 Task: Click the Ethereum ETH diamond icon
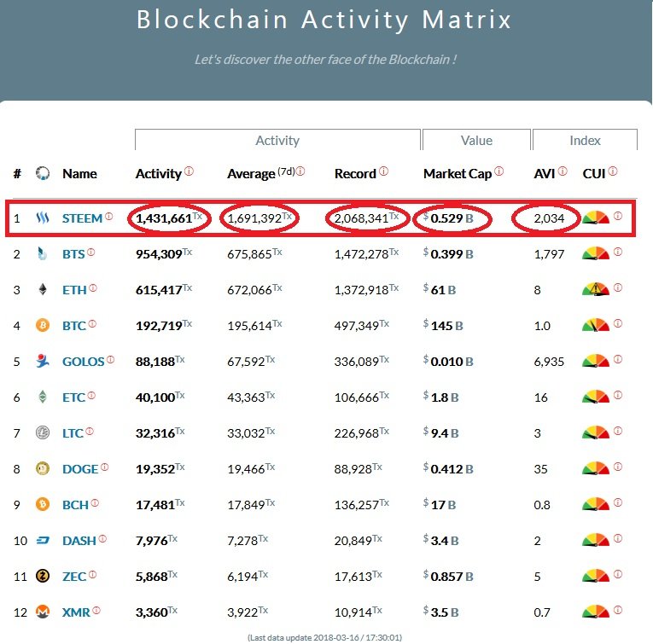click(x=43, y=289)
